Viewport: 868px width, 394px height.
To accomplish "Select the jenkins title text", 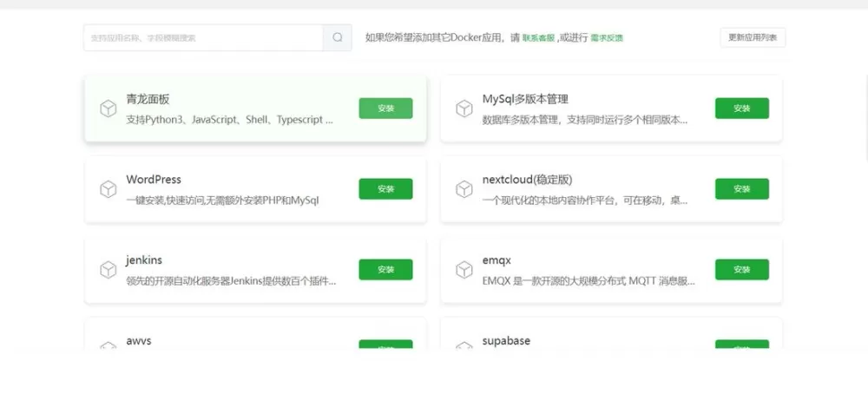I will click(x=144, y=260).
